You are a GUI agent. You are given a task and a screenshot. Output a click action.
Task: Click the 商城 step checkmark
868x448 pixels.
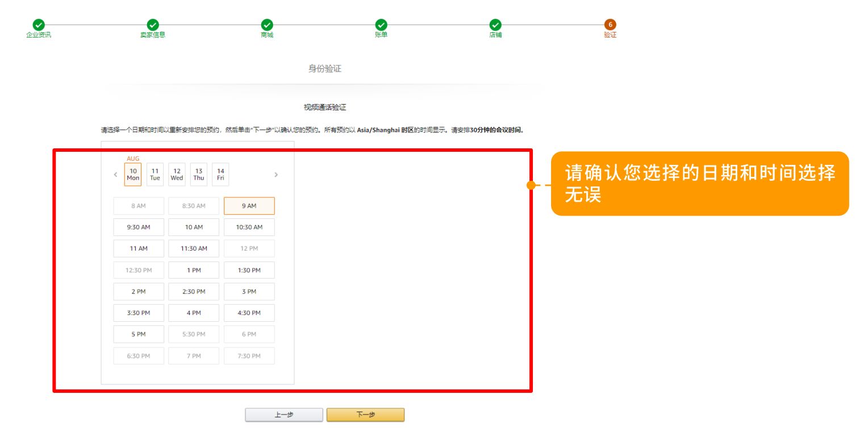(267, 25)
